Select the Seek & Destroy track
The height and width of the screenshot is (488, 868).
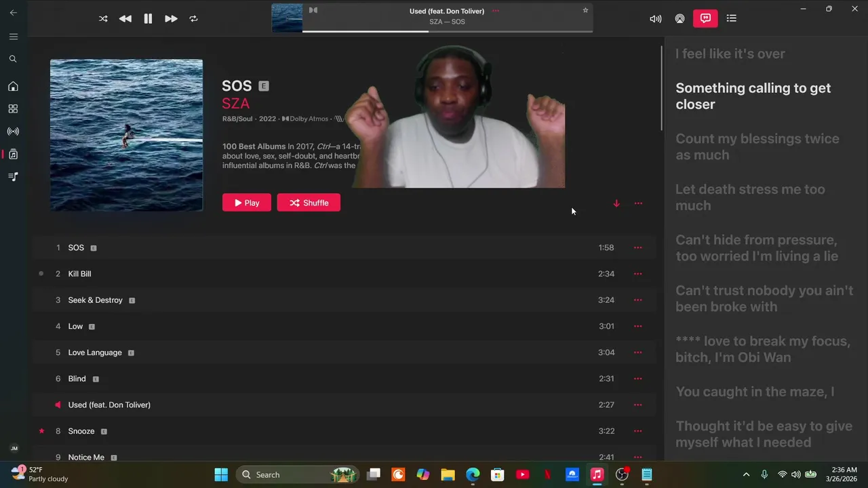point(344,300)
